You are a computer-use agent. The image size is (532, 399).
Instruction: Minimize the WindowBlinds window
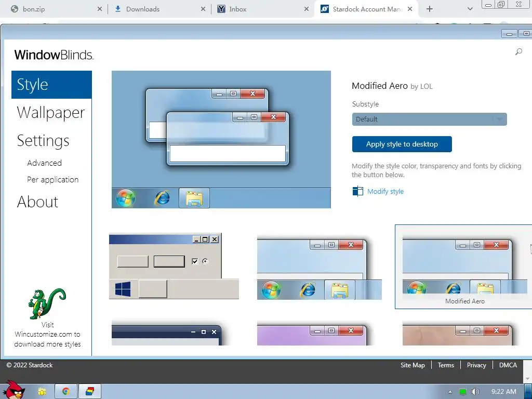pyautogui.click(x=509, y=34)
